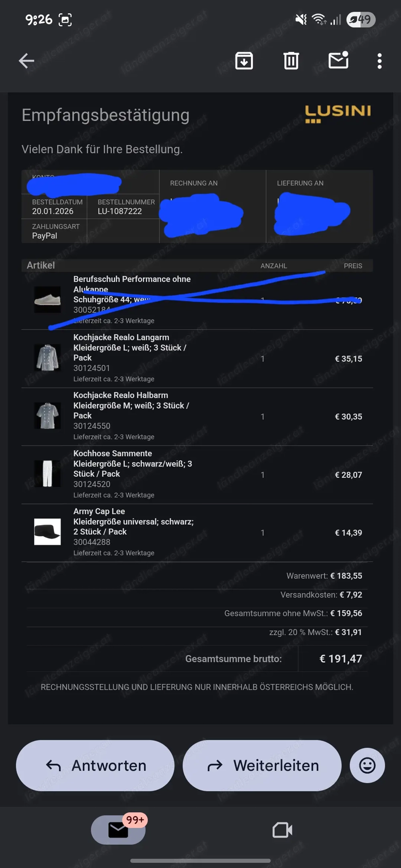Screen dimensions: 401x868
Task: Open the Kochjacke Realo Langarm thumbnail
Action: click(x=47, y=358)
